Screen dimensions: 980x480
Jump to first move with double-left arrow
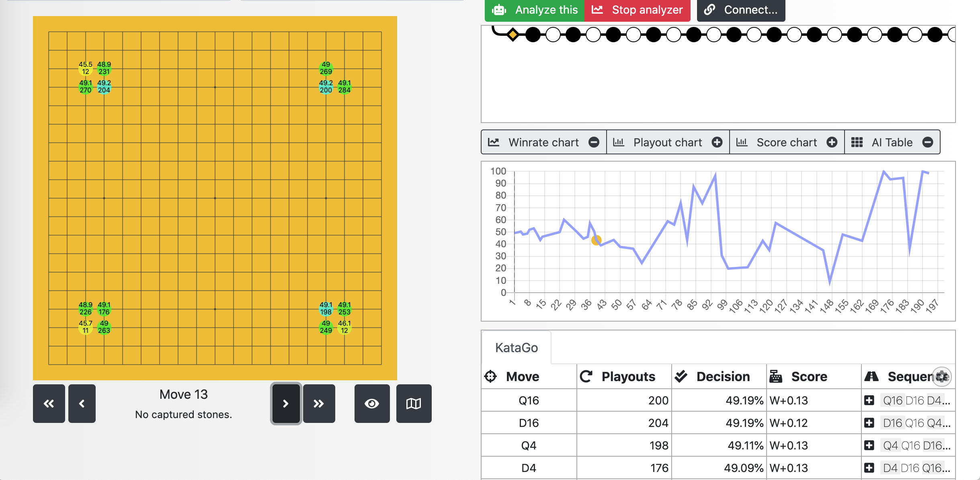pyautogui.click(x=49, y=404)
